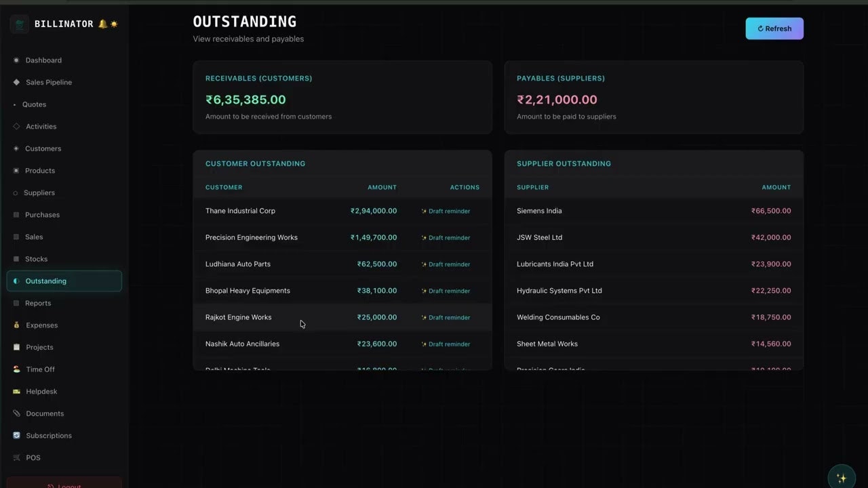Click the bell icon beside BILLINATOR
Screen dimensions: 868x488
tap(104, 23)
